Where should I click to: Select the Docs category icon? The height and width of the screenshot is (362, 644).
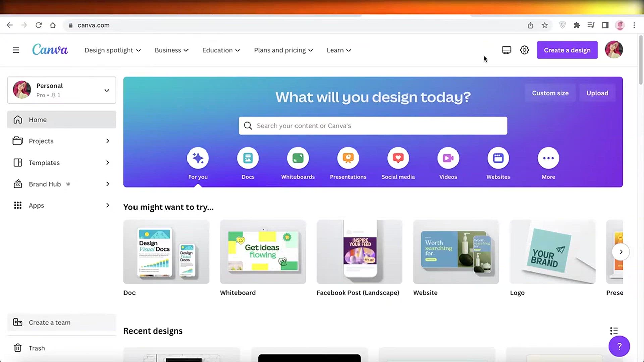tap(248, 158)
